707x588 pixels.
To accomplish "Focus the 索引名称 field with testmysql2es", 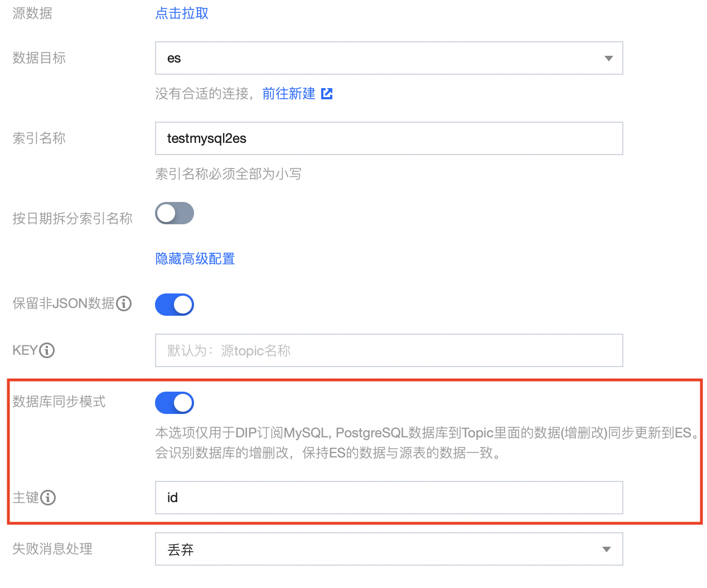I will [389, 138].
